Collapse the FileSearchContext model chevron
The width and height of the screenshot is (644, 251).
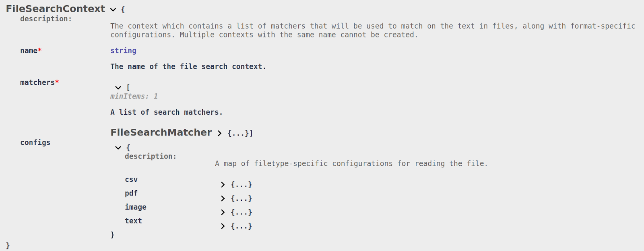coord(113,10)
